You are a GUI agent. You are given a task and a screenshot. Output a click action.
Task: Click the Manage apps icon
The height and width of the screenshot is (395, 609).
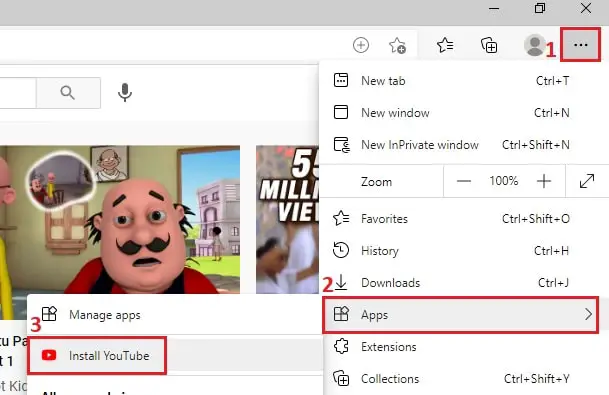[x=49, y=314]
